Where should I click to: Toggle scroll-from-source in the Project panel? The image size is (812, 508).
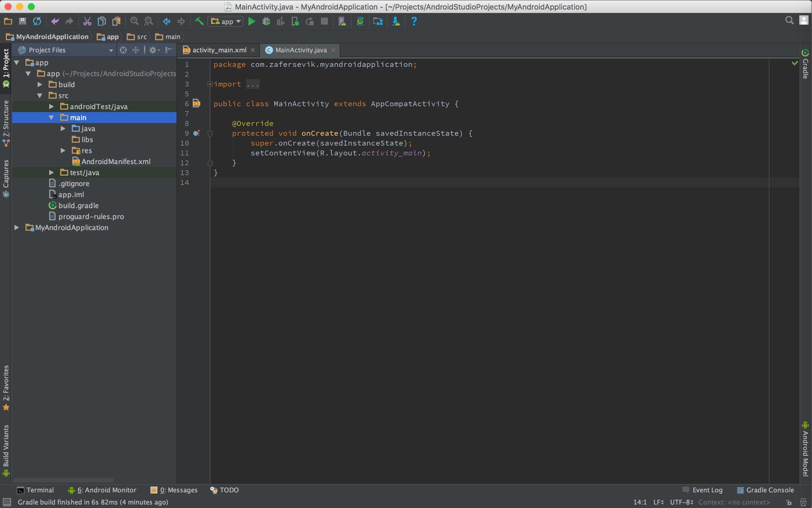123,50
